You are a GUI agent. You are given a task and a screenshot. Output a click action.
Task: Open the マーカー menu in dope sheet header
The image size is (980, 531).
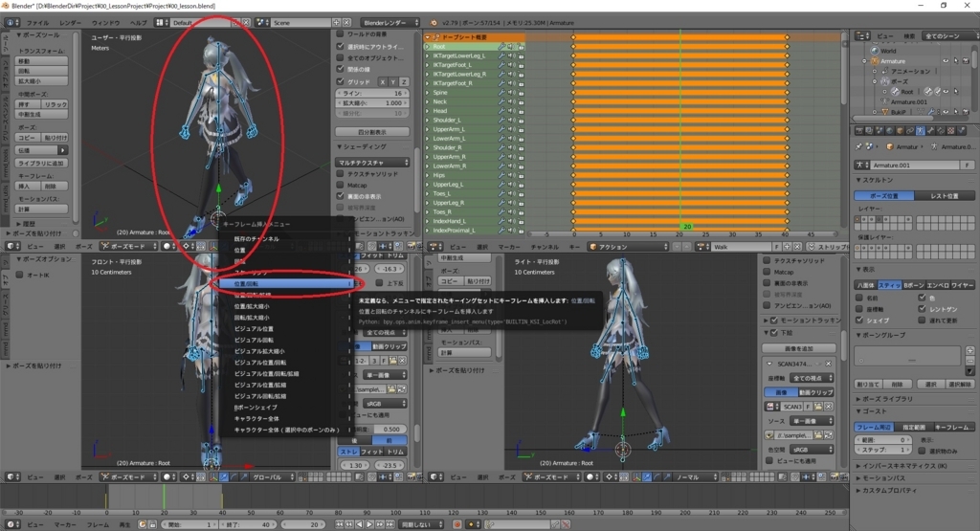[x=509, y=247]
